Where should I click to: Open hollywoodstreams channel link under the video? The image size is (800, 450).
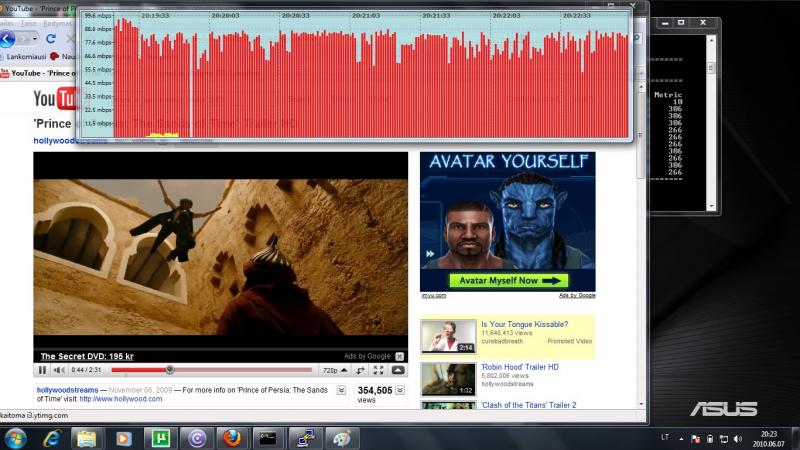point(67,390)
